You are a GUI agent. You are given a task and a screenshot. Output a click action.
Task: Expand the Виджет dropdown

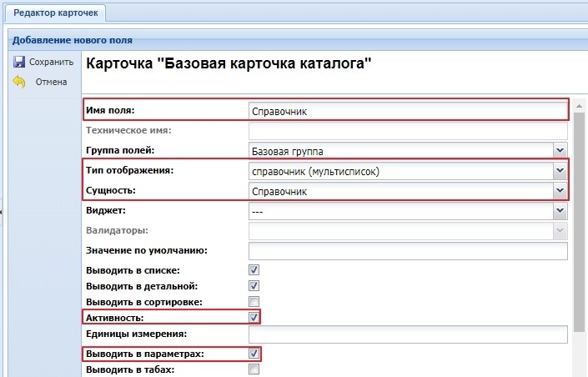pyautogui.click(x=560, y=212)
